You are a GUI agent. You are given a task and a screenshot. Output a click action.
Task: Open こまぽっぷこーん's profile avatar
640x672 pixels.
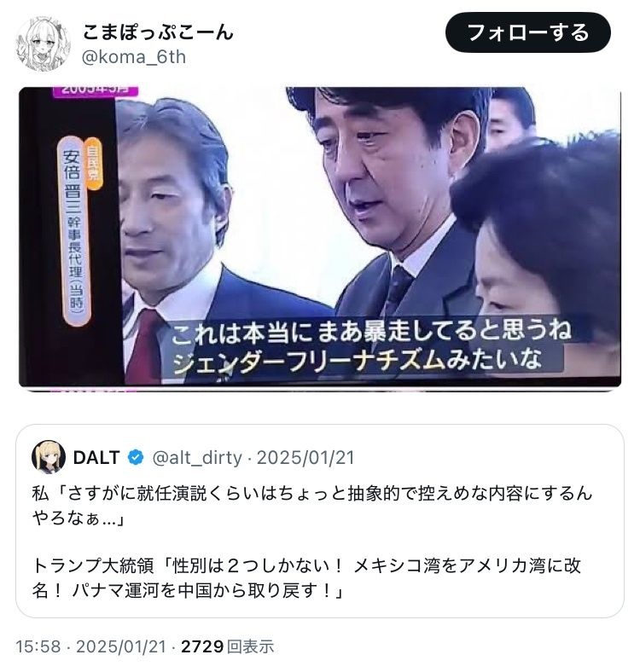(43, 44)
